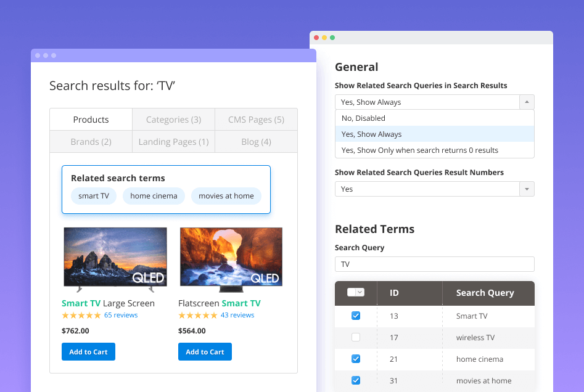This screenshot has width=584, height=392.
Task: Add the $762.00 Smart TV to cart
Action: click(x=88, y=352)
